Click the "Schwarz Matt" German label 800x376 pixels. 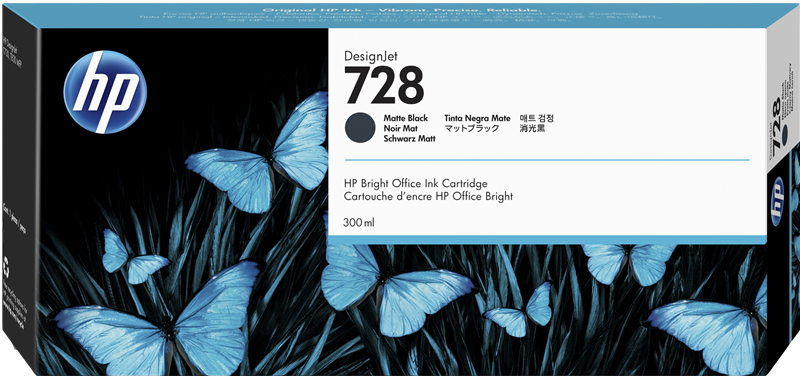click(409, 139)
